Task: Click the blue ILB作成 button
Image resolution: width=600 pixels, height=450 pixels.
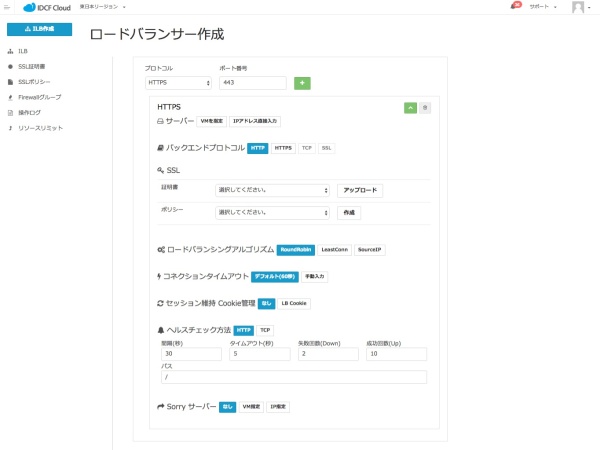Action: [39, 30]
